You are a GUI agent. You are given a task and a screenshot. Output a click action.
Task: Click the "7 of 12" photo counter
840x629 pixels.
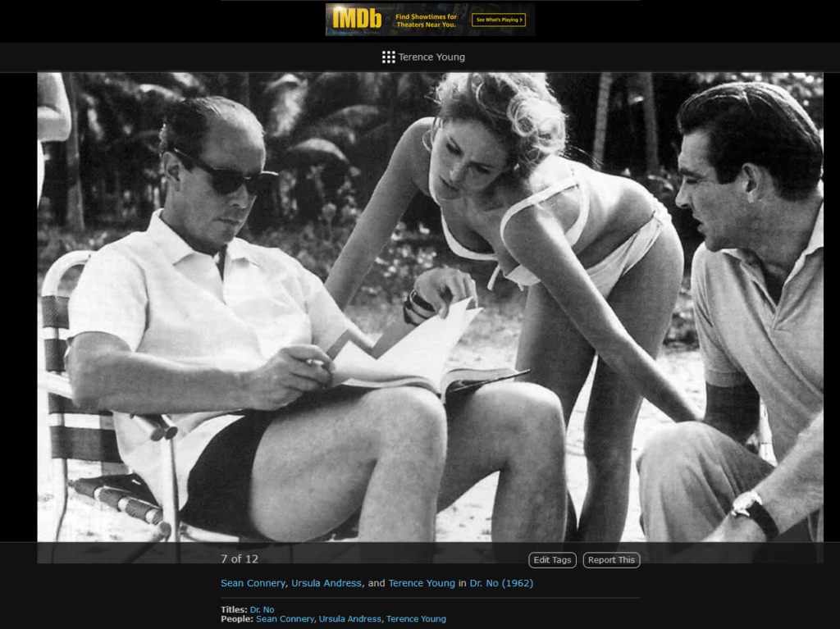(x=240, y=558)
